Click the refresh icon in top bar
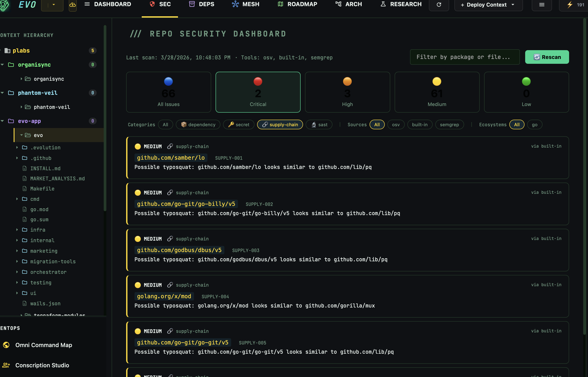The image size is (588, 377). [439, 5]
